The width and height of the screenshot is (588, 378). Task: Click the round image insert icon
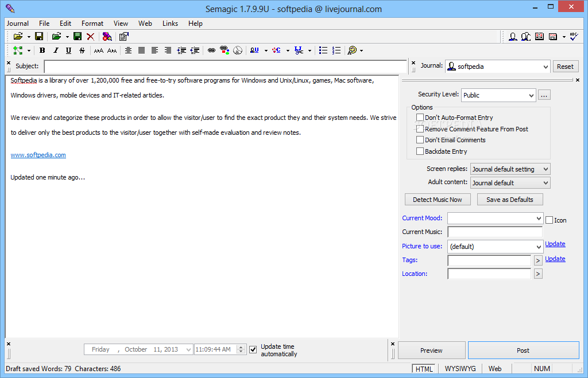point(238,50)
